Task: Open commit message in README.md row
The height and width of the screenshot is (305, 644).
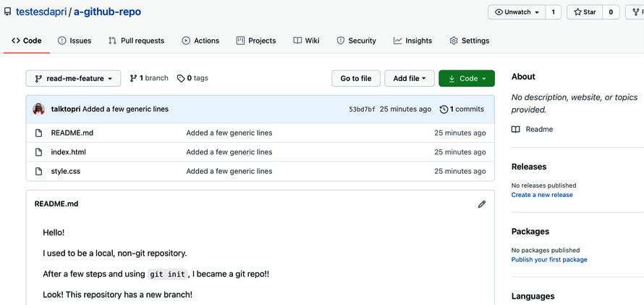Action: coord(229,133)
